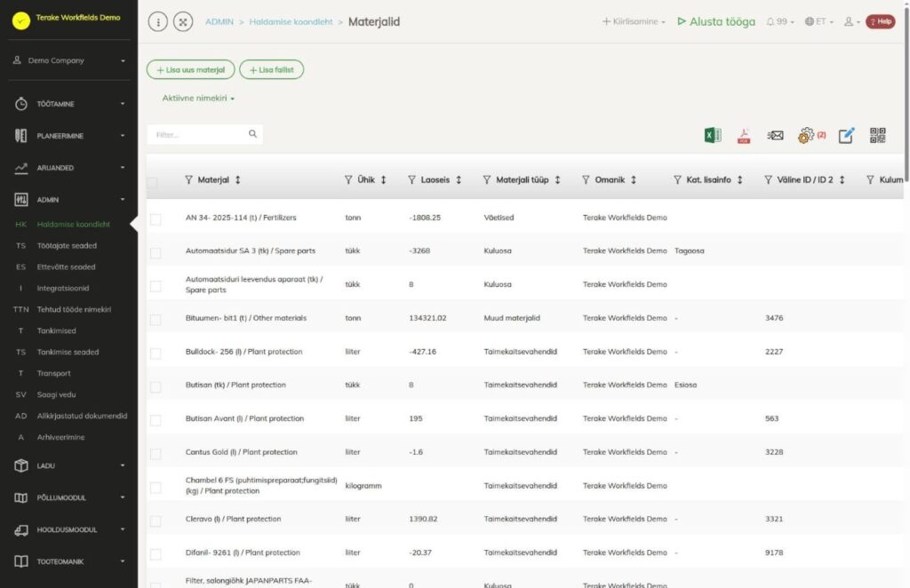Click the Alusta tööga button
910x588 pixels.
click(716, 21)
